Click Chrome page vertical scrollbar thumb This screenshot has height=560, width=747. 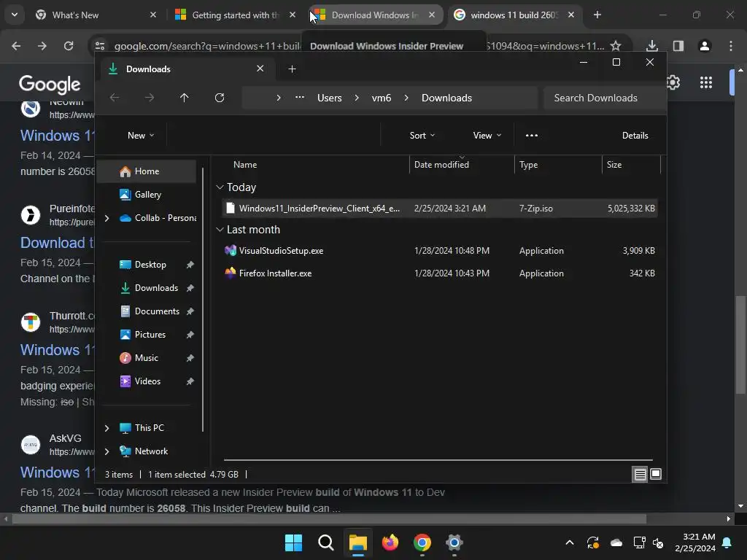click(740, 345)
